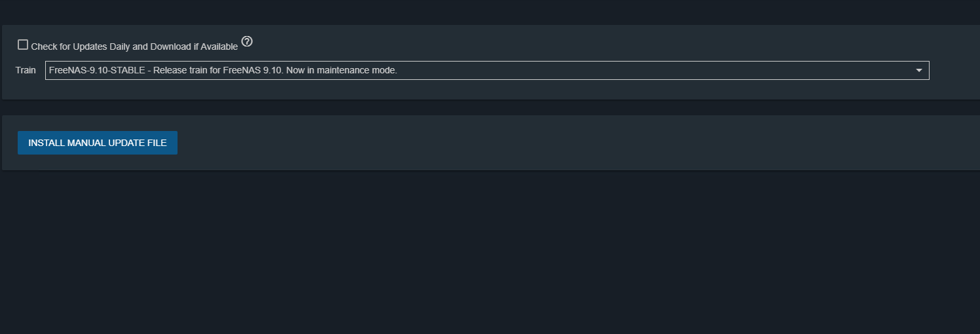Tick the box beside Check for Updates Daily
This screenshot has height=334, width=980.
tap(23, 45)
